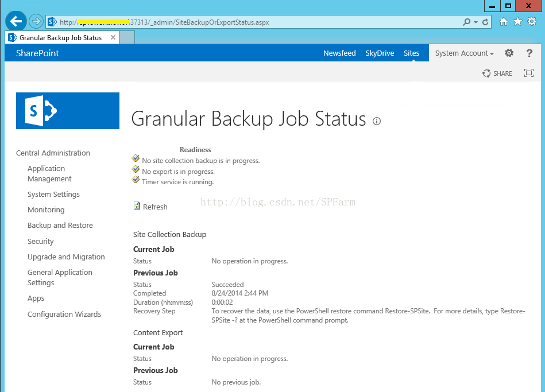Open Backup and Restore link

click(x=60, y=225)
